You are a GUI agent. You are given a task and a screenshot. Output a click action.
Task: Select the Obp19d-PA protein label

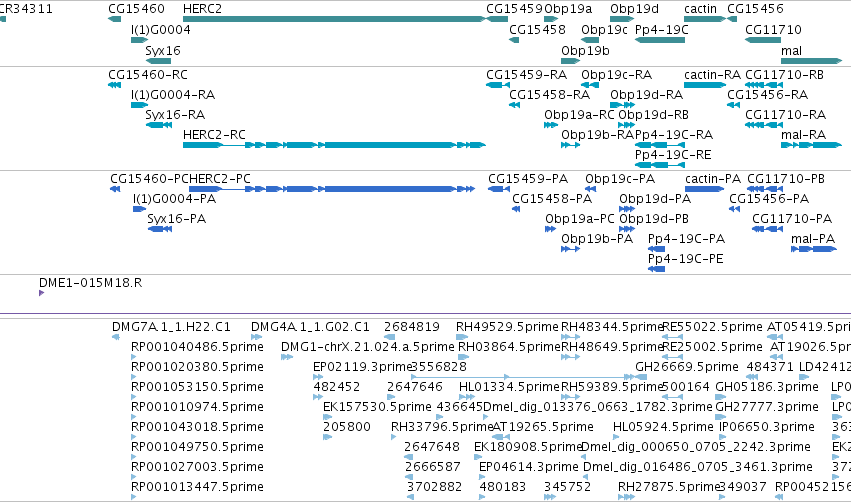655,199
